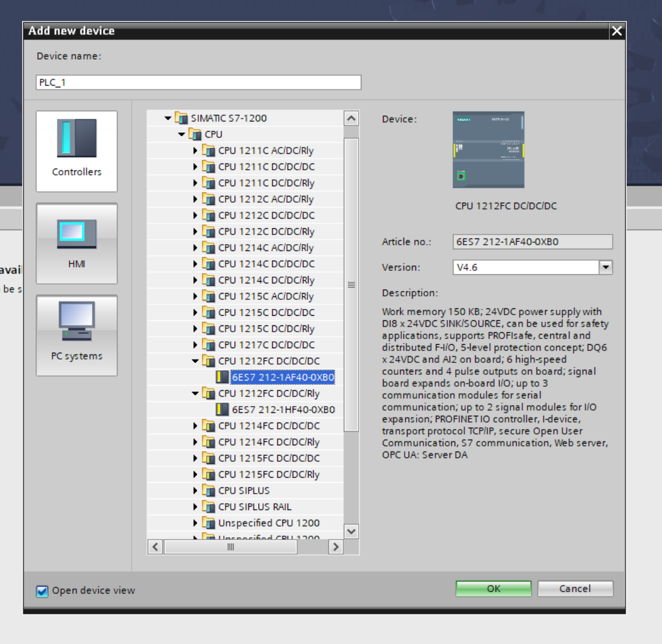Expand the CPU 1214C DC/DC/Rly node
The image size is (662, 644).
[x=195, y=280]
